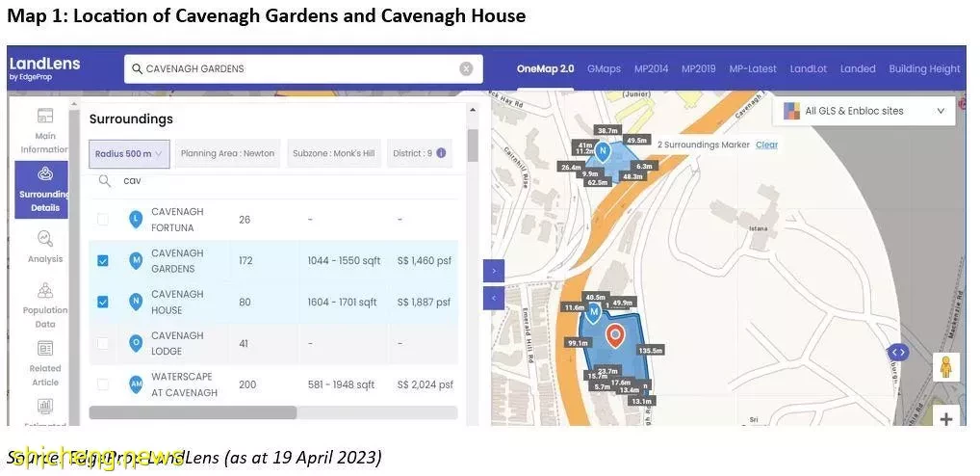Open the Related Article sidebar icon
Screen dimensions: 980x476
pos(45,349)
